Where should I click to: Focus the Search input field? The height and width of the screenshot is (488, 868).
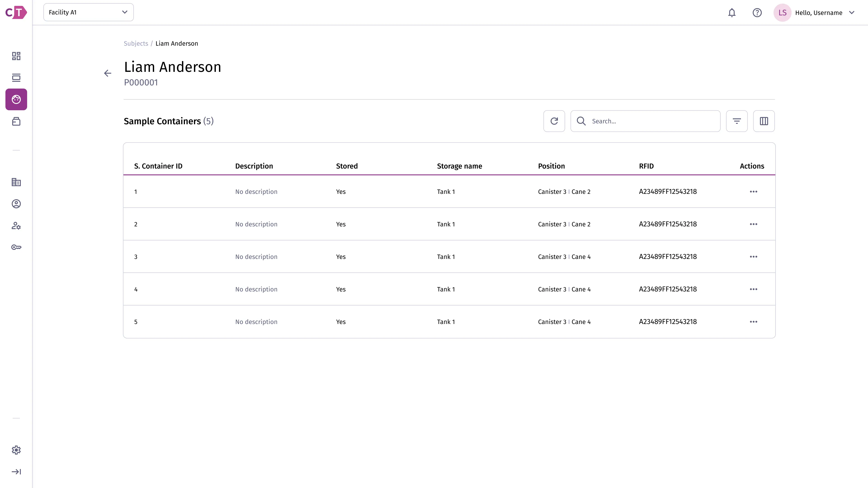645,121
